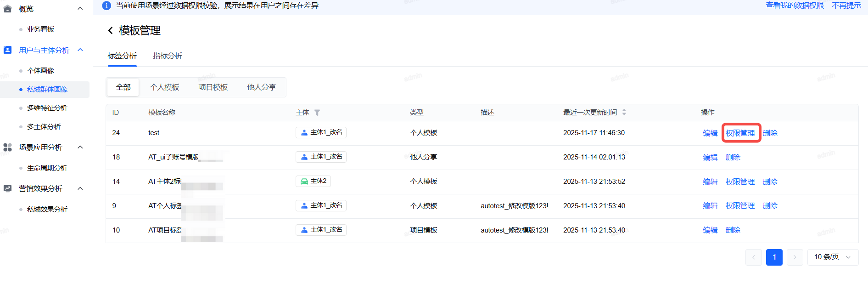The height and width of the screenshot is (301, 868).
Task: Collapse the 概览 sidebar section chevron
Action: point(80,9)
